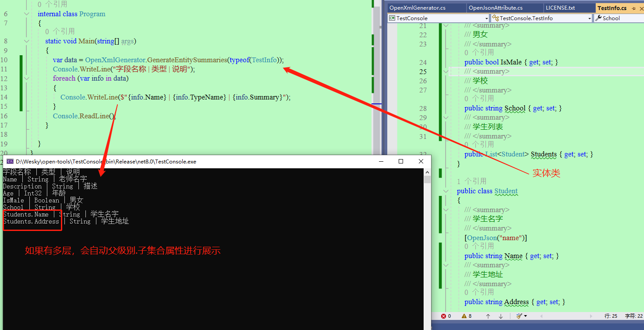Click the error count icon in status bar

[x=443, y=316]
